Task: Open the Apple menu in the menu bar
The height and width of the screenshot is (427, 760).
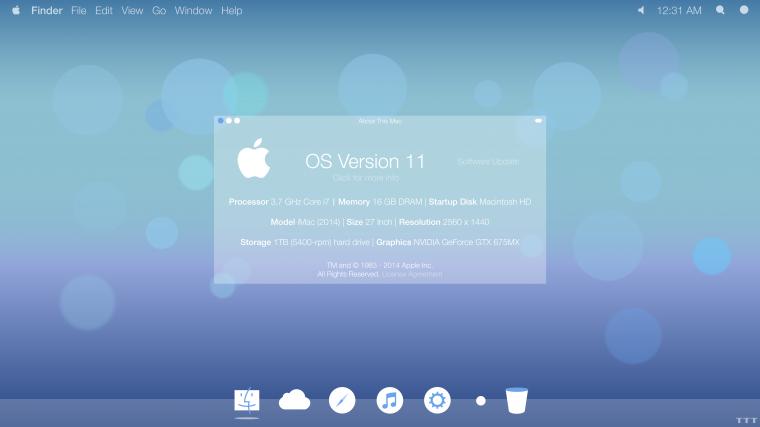Action: pos(16,10)
